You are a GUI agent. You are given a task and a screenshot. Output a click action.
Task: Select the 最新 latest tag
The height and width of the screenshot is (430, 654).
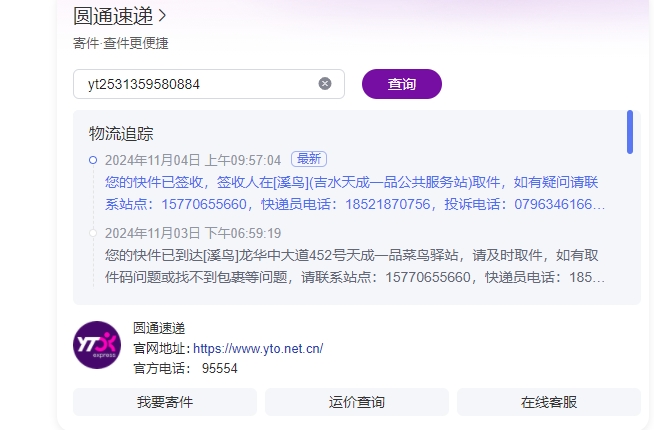(309, 159)
